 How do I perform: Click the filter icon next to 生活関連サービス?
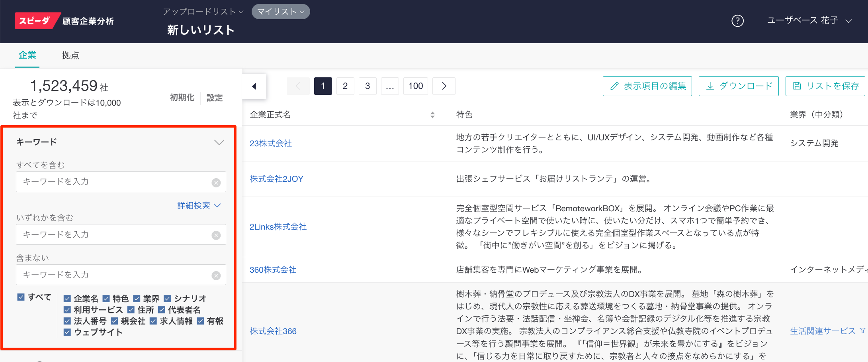(x=862, y=331)
